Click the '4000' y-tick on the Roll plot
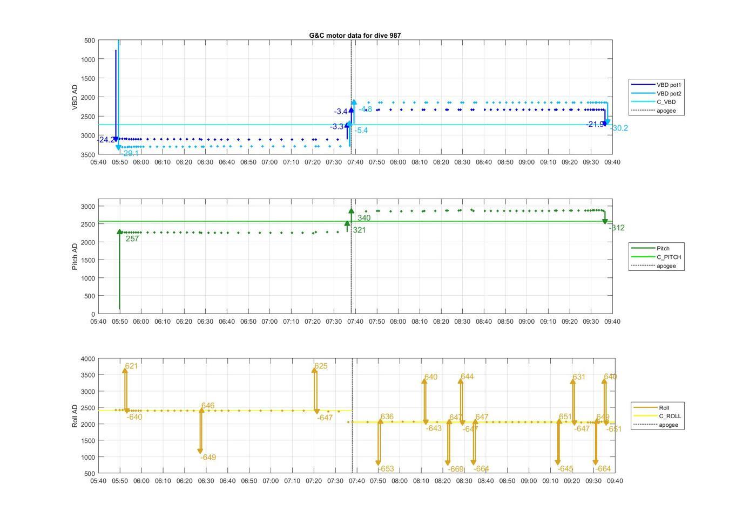This screenshot has width=756, height=532. point(88,359)
